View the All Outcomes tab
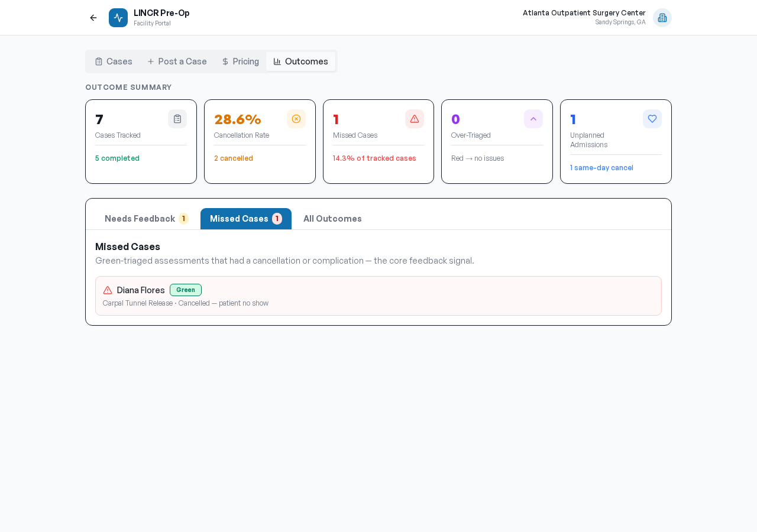 332,219
